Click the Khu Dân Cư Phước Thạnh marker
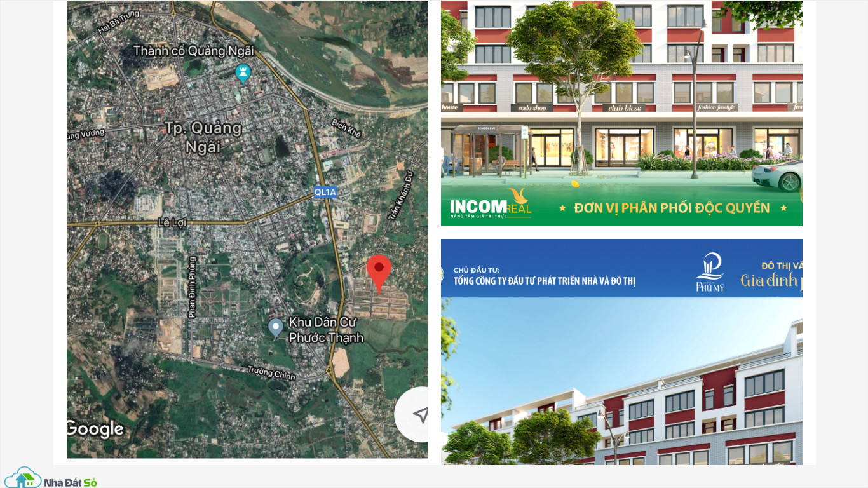The image size is (868, 488). (275, 329)
